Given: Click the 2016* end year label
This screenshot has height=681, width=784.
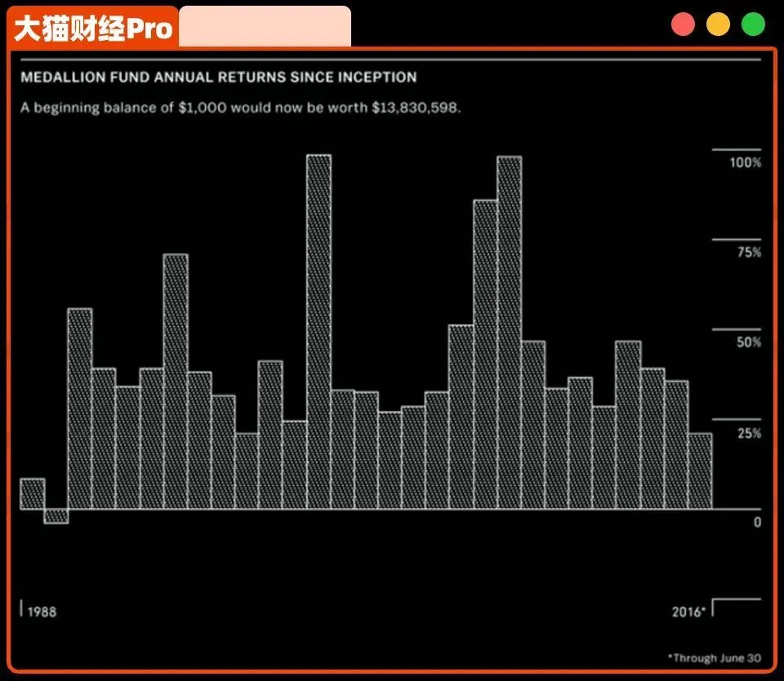Looking at the screenshot, I should click(x=688, y=612).
